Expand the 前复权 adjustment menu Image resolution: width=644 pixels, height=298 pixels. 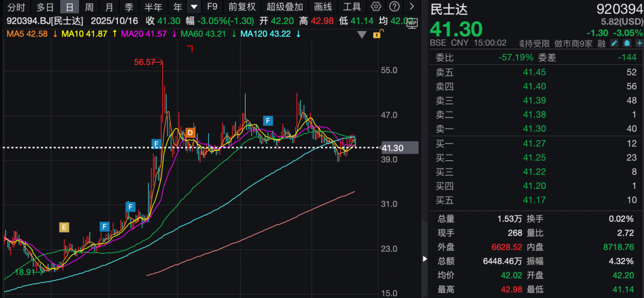click(241, 7)
